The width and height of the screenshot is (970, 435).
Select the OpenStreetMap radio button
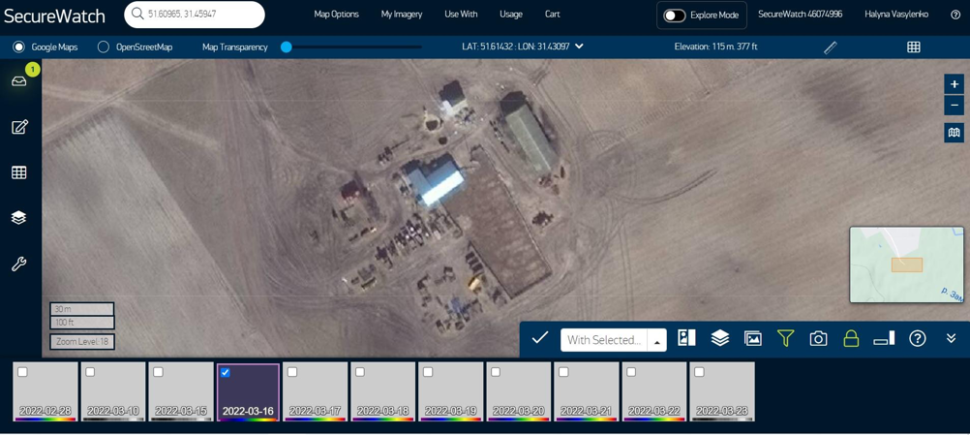click(103, 47)
